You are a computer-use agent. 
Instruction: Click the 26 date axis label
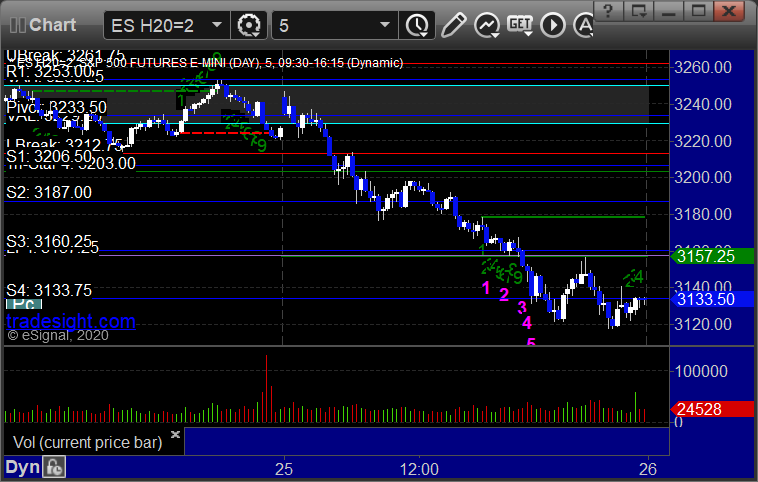[648, 469]
